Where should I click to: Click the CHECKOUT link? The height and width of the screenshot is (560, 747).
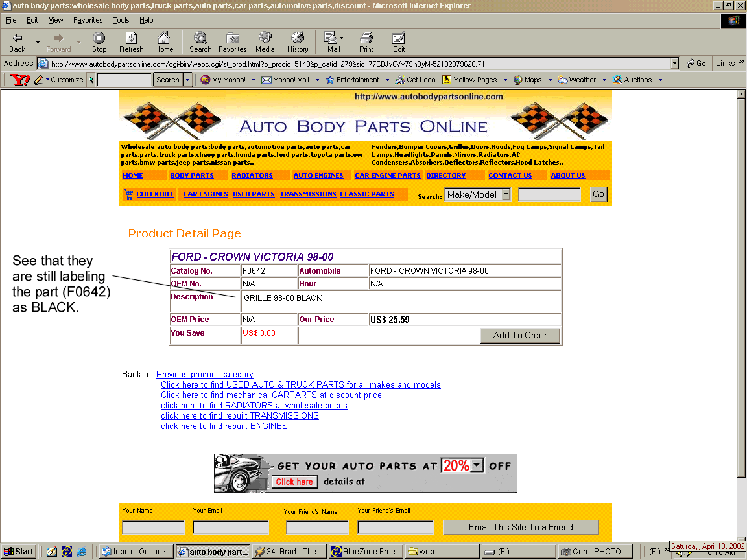pos(154,194)
